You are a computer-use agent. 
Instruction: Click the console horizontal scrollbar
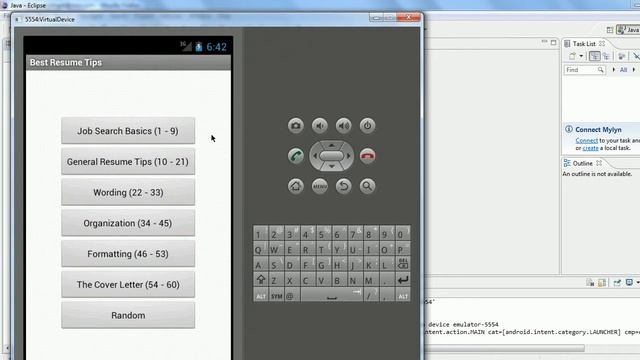(x=504, y=348)
